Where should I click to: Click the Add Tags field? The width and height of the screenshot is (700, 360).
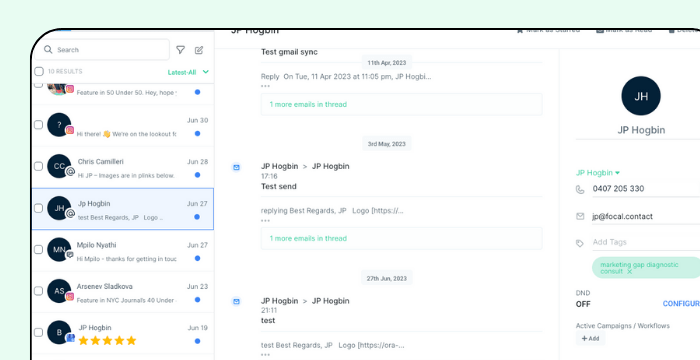pyautogui.click(x=646, y=242)
